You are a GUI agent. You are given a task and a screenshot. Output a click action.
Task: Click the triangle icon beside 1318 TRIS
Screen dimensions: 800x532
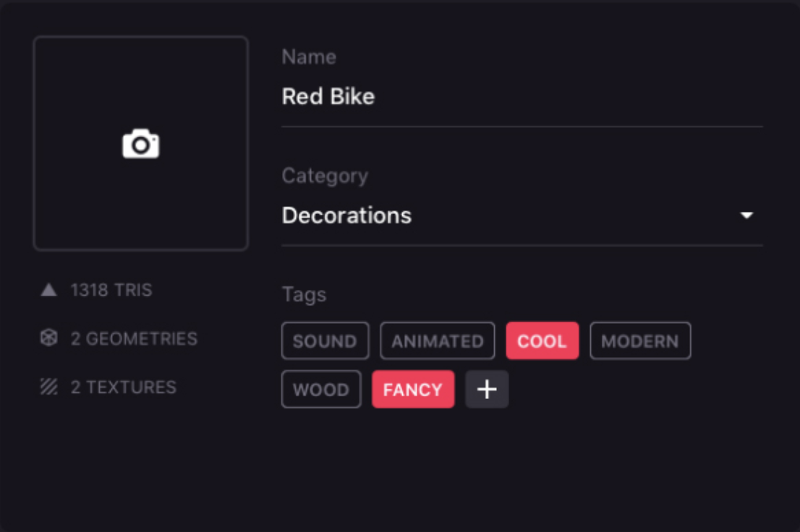coord(48,290)
